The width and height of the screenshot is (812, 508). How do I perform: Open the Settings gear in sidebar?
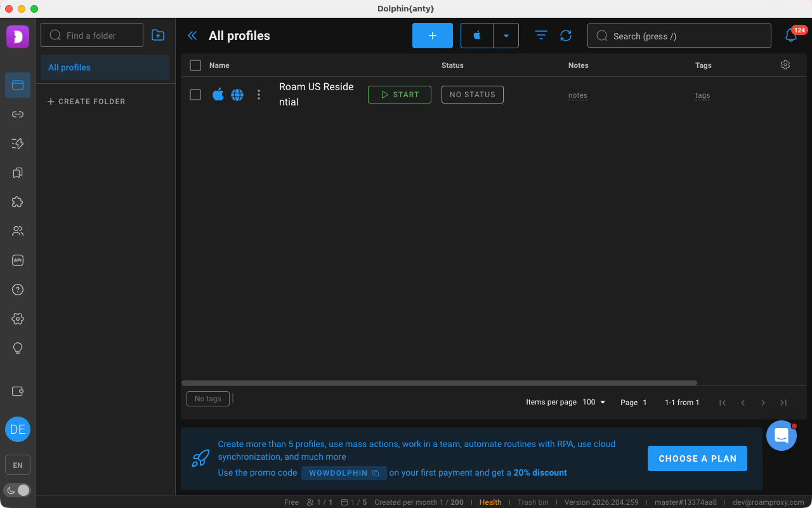coord(18,319)
